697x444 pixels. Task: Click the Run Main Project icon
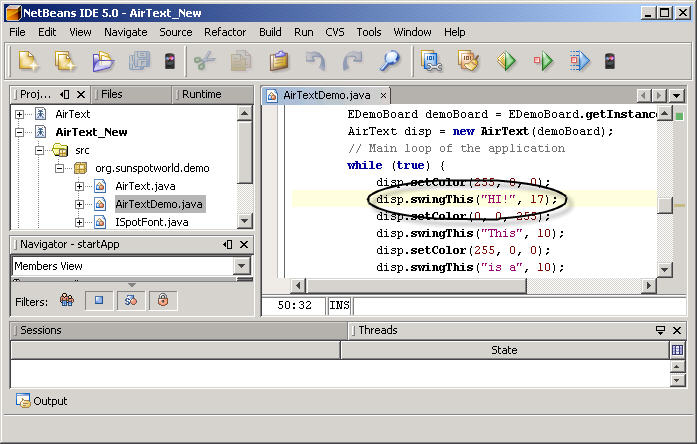pos(506,61)
